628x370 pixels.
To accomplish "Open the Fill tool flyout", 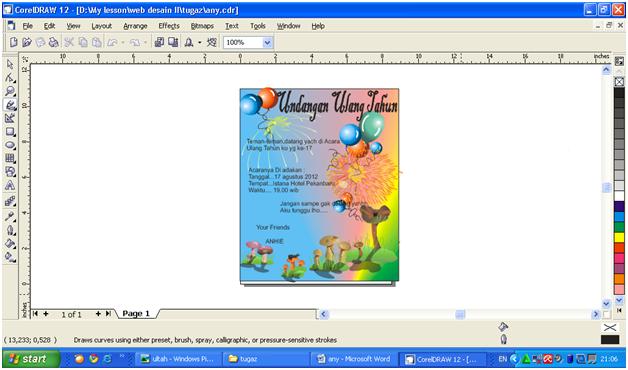I will (x=10, y=243).
